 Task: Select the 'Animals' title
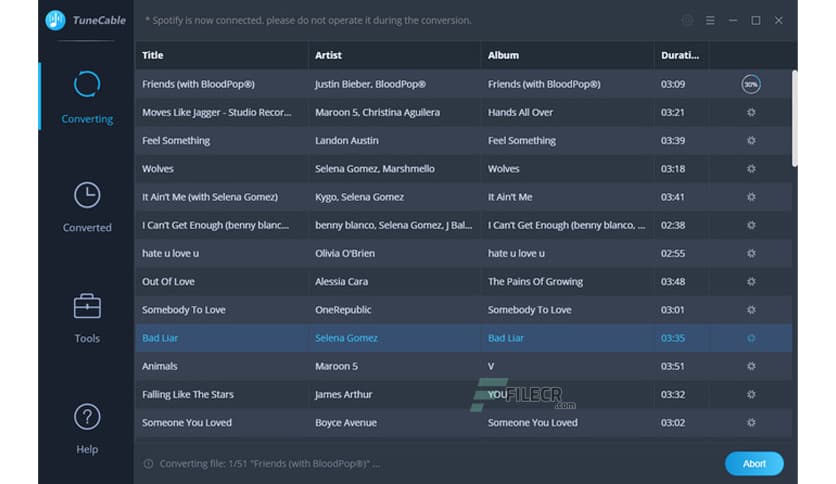click(159, 367)
